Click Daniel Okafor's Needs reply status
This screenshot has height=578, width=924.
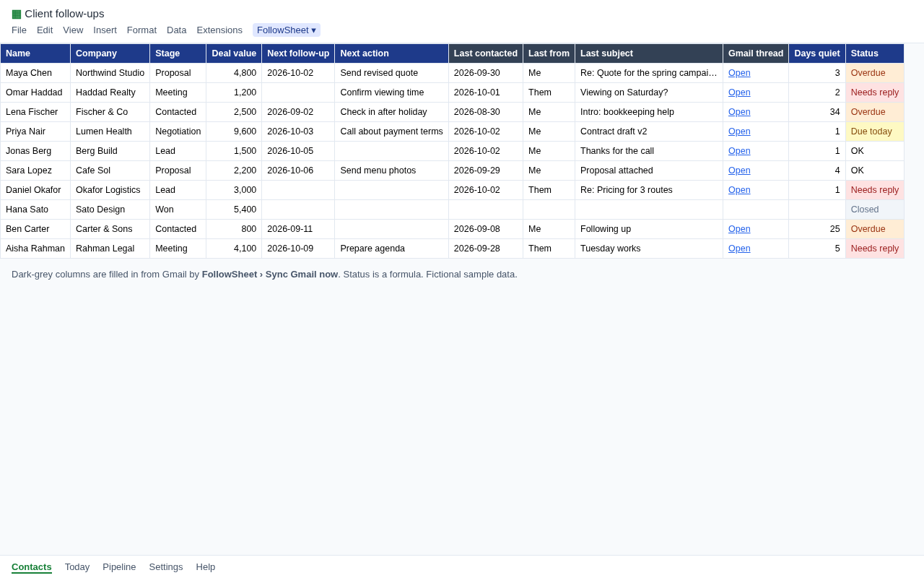click(x=875, y=190)
